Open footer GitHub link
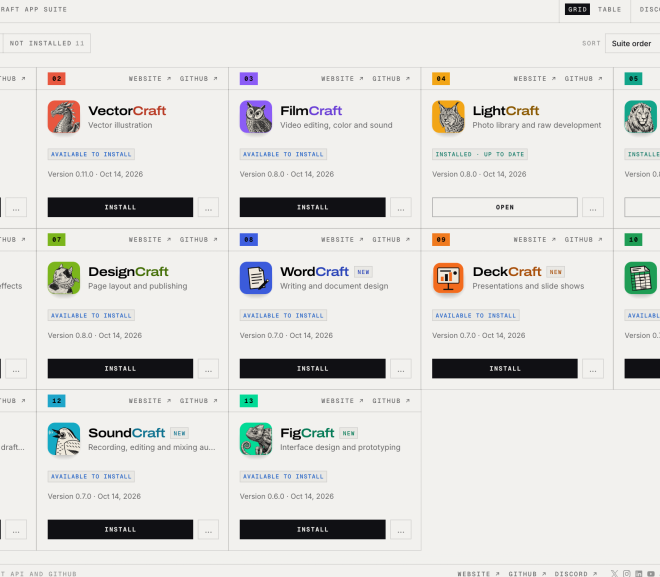660x577 pixels. pos(527,574)
